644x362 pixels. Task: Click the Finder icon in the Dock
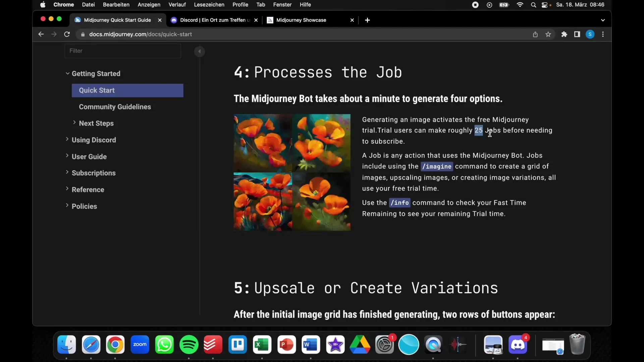pos(66,344)
